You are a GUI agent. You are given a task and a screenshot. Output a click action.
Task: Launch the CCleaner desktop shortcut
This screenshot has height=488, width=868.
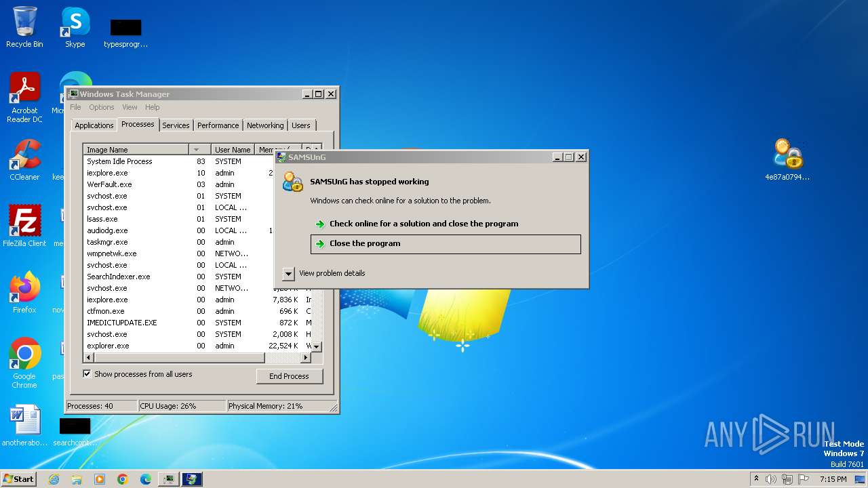pyautogui.click(x=24, y=160)
